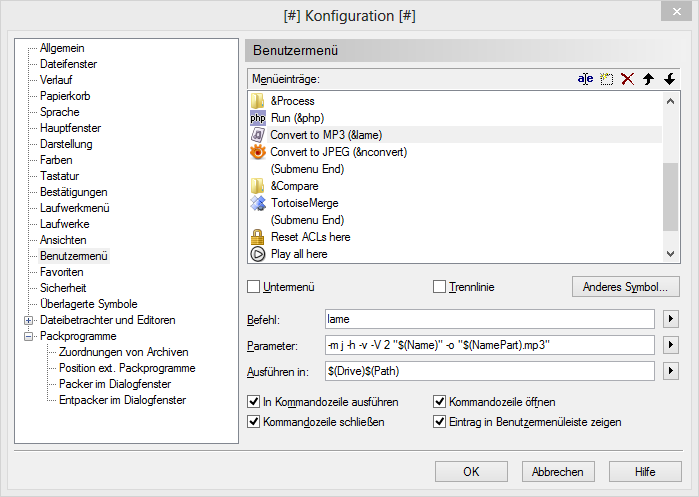
Task: Click the Menüeinträge list scrollbar thumb
Action: (670, 197)
